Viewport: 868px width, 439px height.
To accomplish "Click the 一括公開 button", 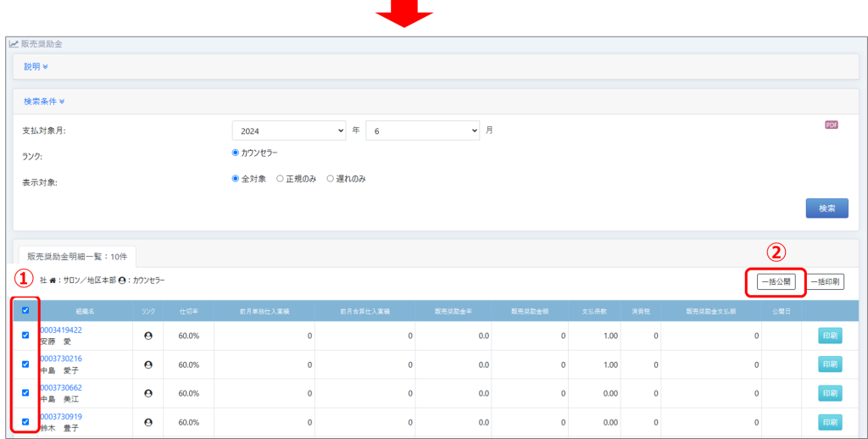I will [x=776, y=281].
